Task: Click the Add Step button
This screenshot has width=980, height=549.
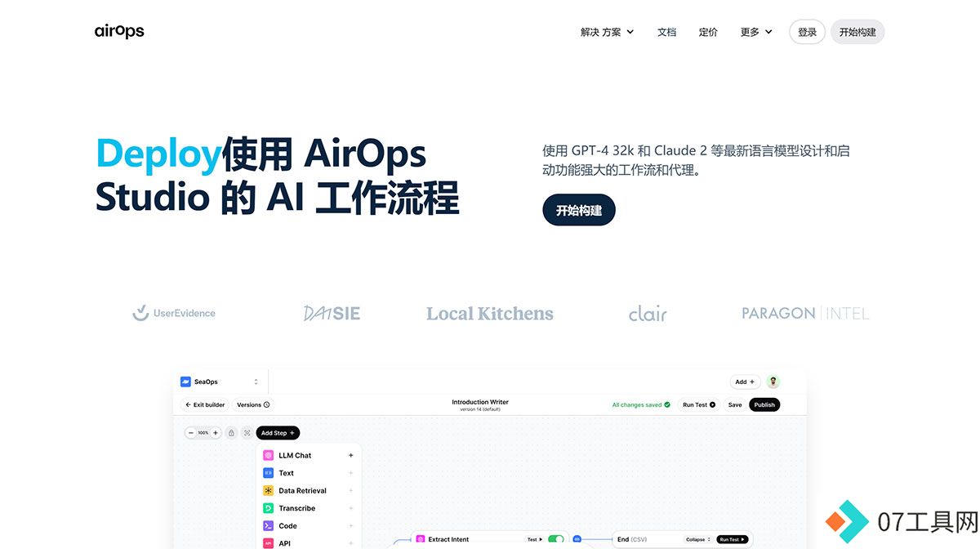Action: pos(278,433)
